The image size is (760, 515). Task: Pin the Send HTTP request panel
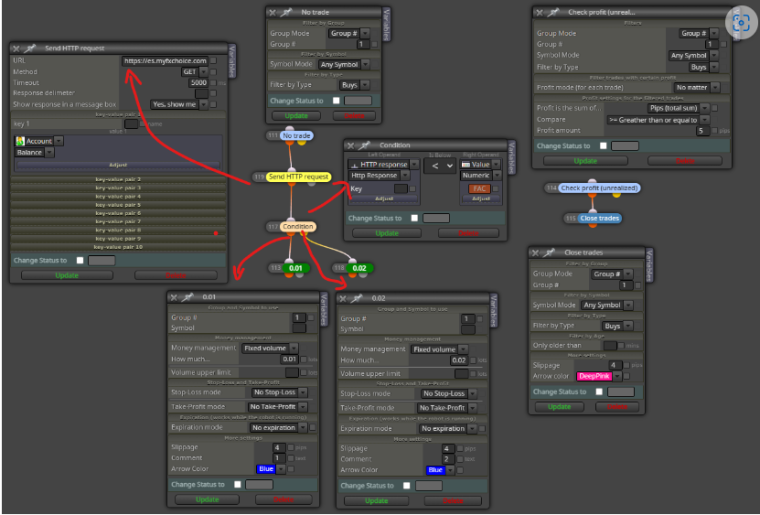tap(30, 48)
